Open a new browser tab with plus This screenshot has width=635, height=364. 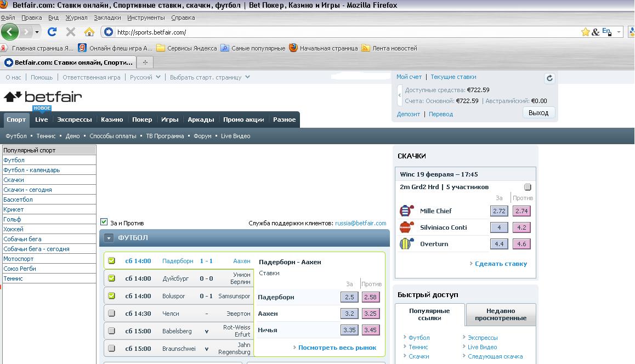[x=145, y=62]
